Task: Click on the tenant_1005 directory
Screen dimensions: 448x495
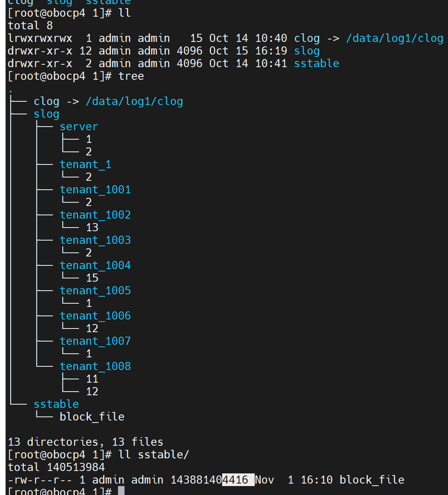Action: click(95, 291)
